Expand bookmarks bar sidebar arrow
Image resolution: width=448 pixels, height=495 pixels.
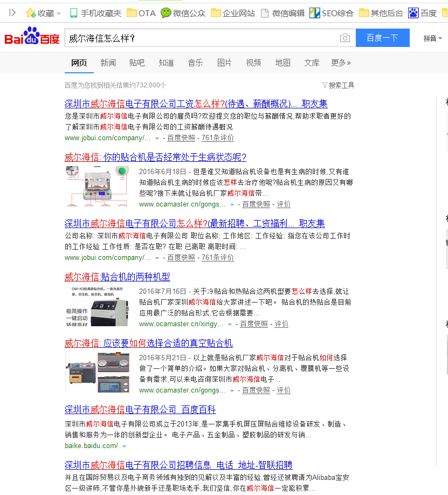pyautogui.click(x=12, y=12)
